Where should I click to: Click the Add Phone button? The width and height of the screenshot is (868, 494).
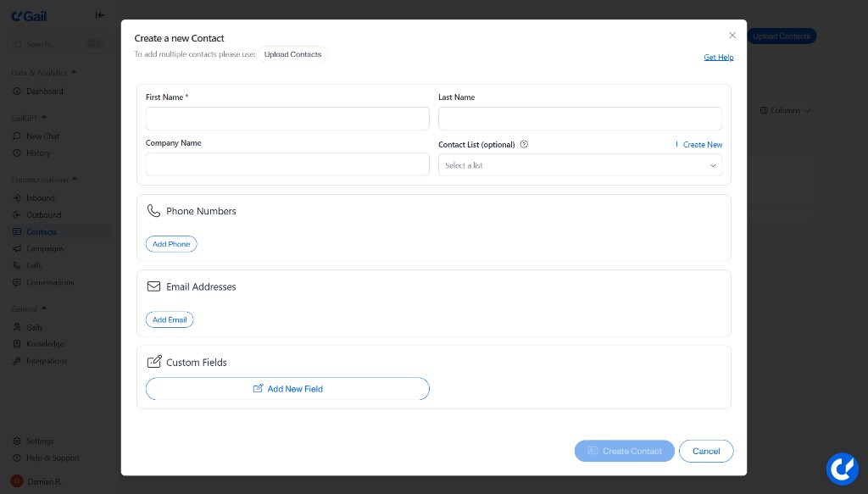tap(171, 244)
